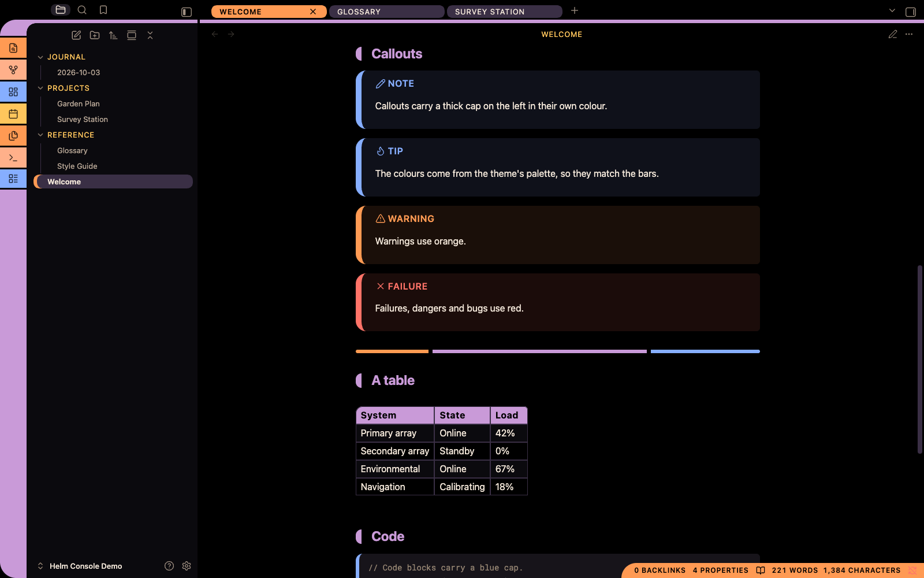Collapse the JOURNAL folder
This screenshot has width=924, height=578.
pyautogui.click(x=40, y=57)
